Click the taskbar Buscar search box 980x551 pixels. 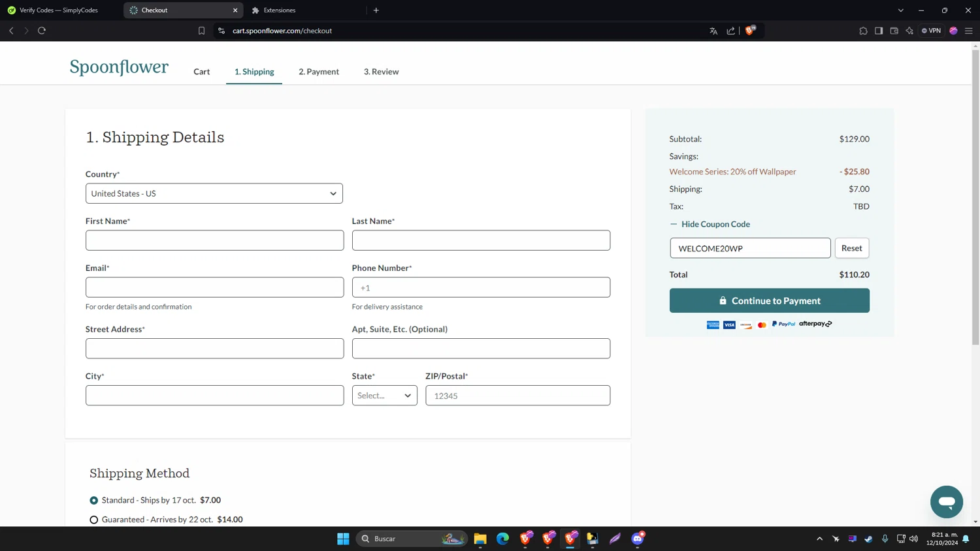412,539
